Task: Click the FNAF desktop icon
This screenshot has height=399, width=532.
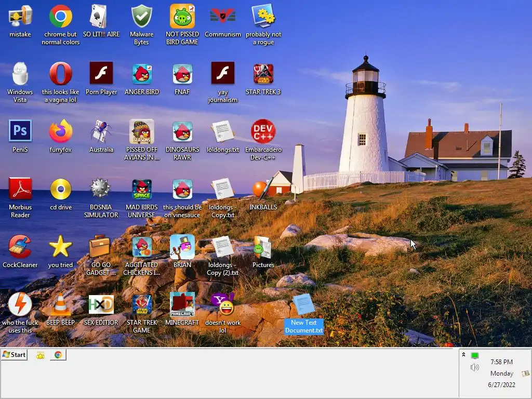Action: (x=182, y=74)
